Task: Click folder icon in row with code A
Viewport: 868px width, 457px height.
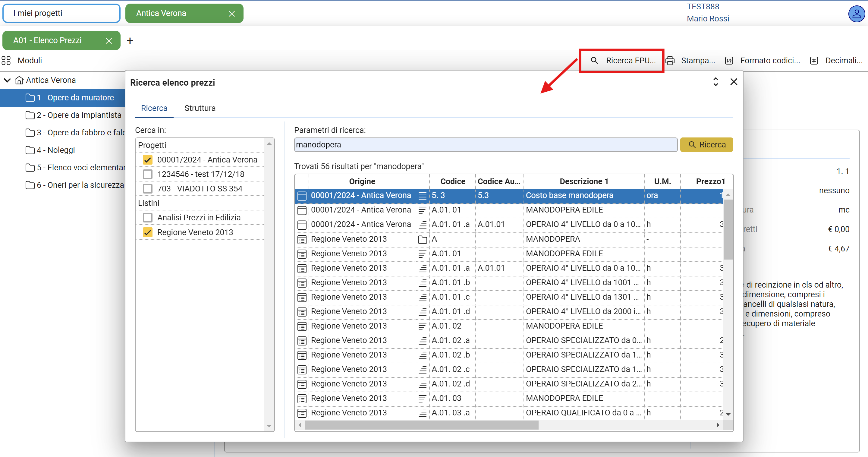Action: coord(422,240)
